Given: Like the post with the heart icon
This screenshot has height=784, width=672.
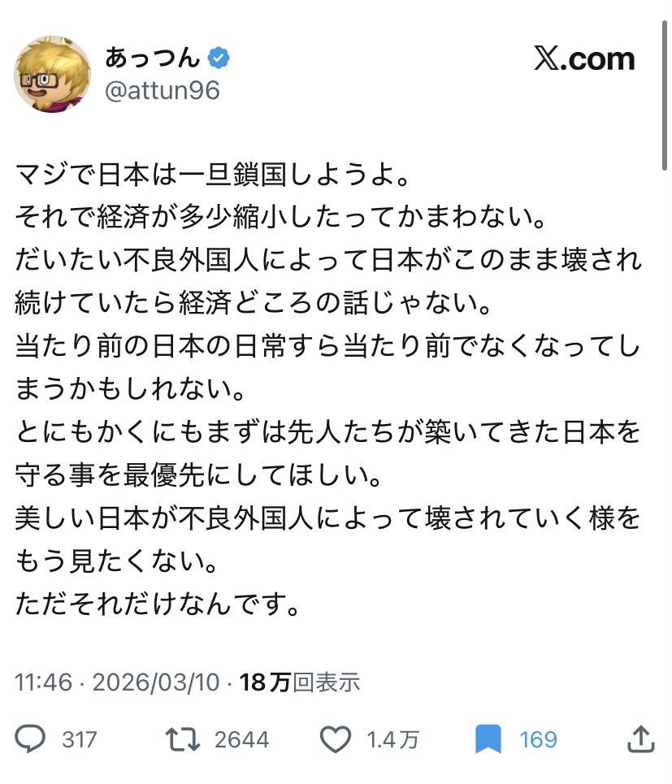Looking at the screenshot, I should [x=334, y=739].
